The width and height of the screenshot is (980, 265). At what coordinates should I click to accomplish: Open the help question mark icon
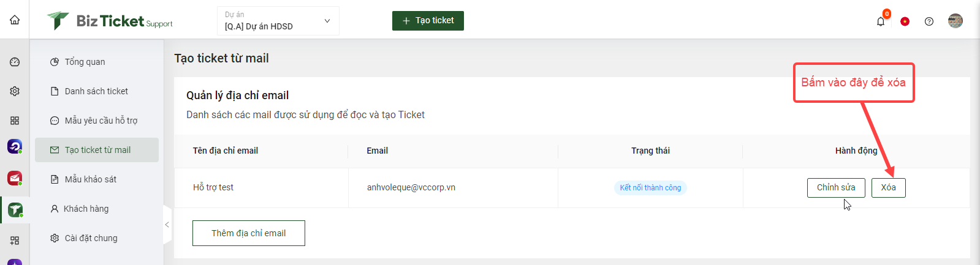click(929, 21)
